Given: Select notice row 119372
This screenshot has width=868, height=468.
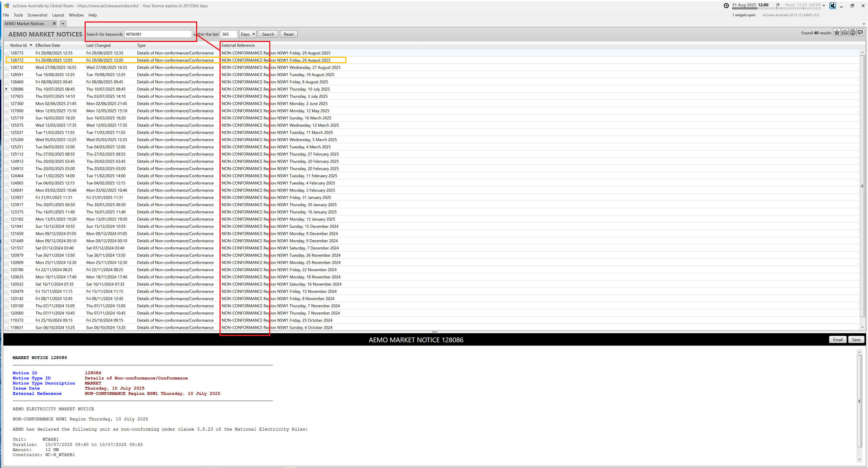Looking at the screenshot, I should coord(432,320).
